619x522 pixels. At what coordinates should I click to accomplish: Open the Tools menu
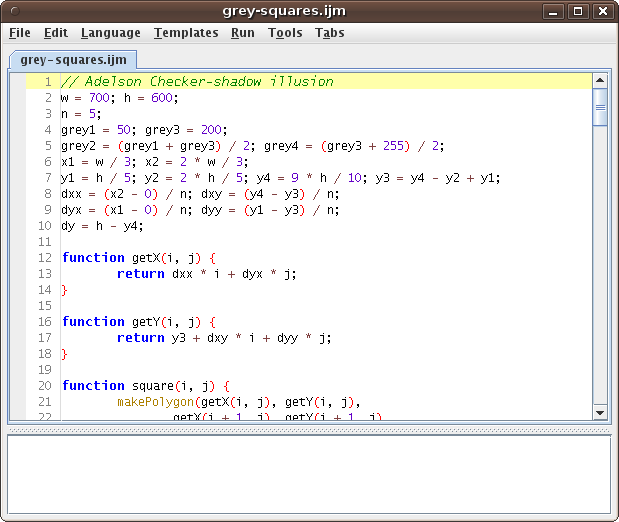(x=285, y=33)
